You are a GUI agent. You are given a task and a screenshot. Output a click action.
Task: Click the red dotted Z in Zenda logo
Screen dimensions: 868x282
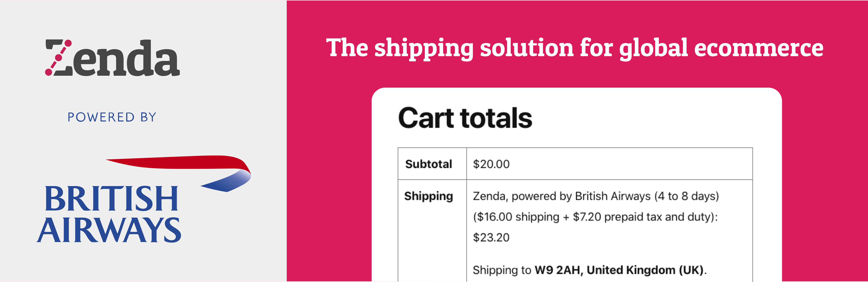tap(59, 58)
